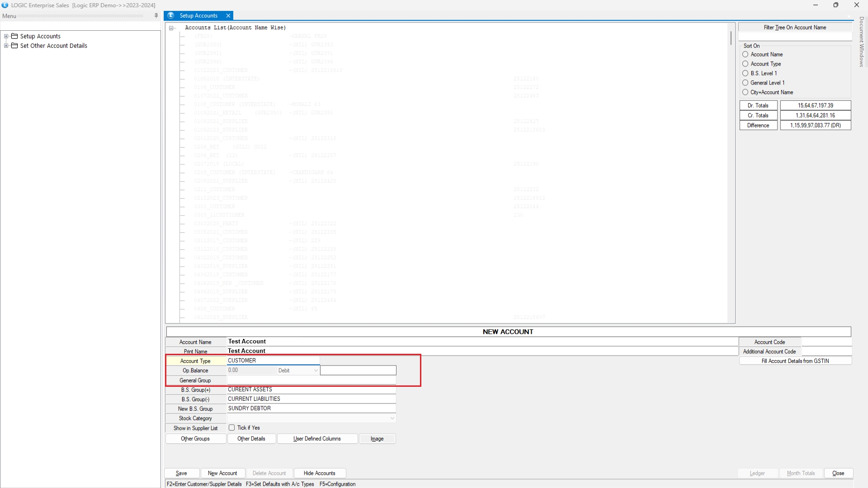Click the Save button
Screen dimensions: 868x488
[181, 473]
